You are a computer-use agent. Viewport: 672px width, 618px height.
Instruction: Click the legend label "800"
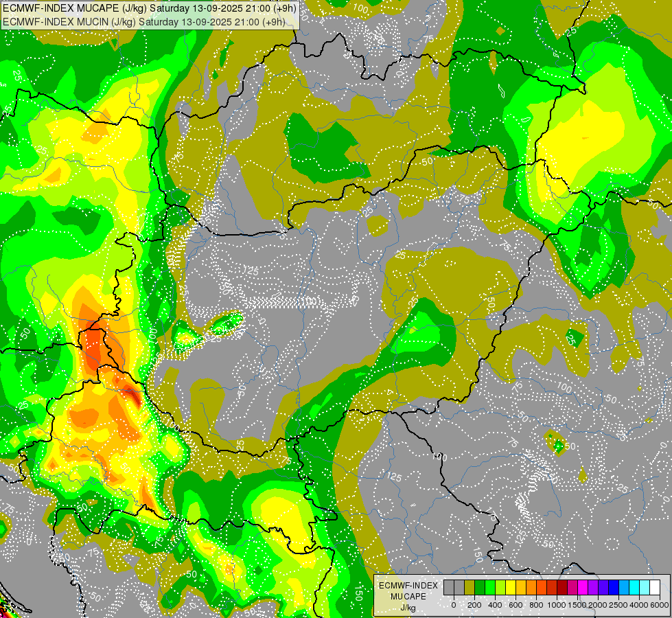536,605
